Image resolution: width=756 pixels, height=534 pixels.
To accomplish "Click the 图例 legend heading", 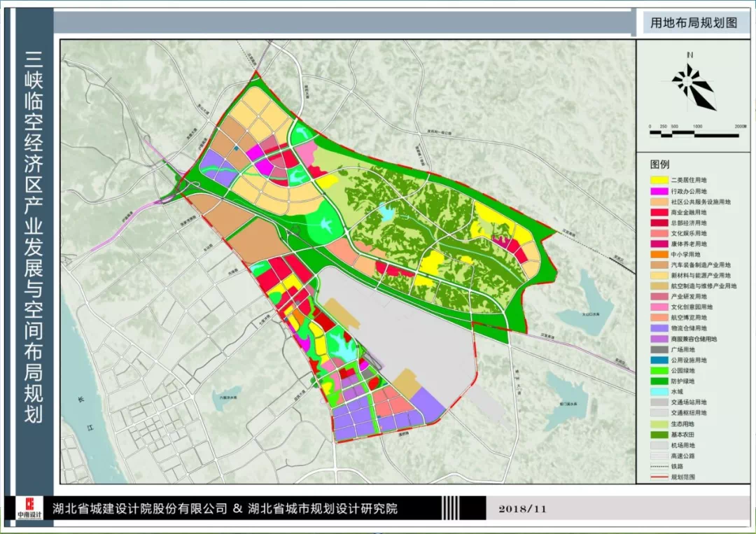I will (659, 164).
